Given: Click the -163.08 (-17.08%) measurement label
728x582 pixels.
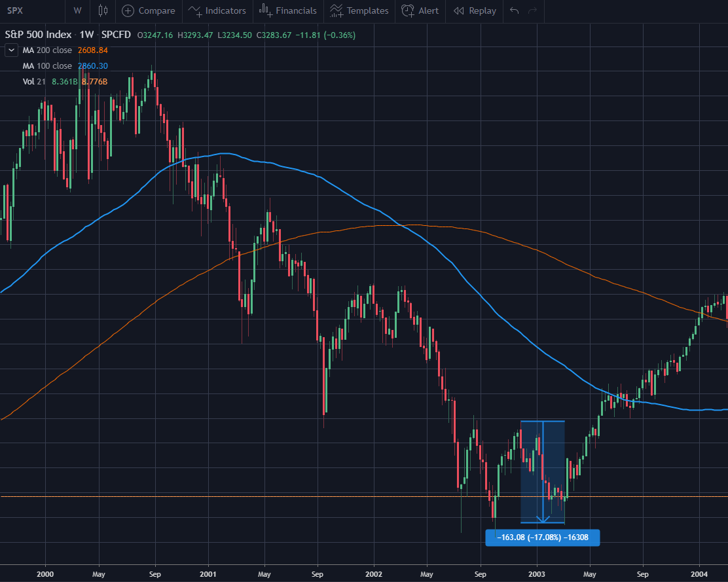Looking at the screenshot, I should click(x=542, y=537).
